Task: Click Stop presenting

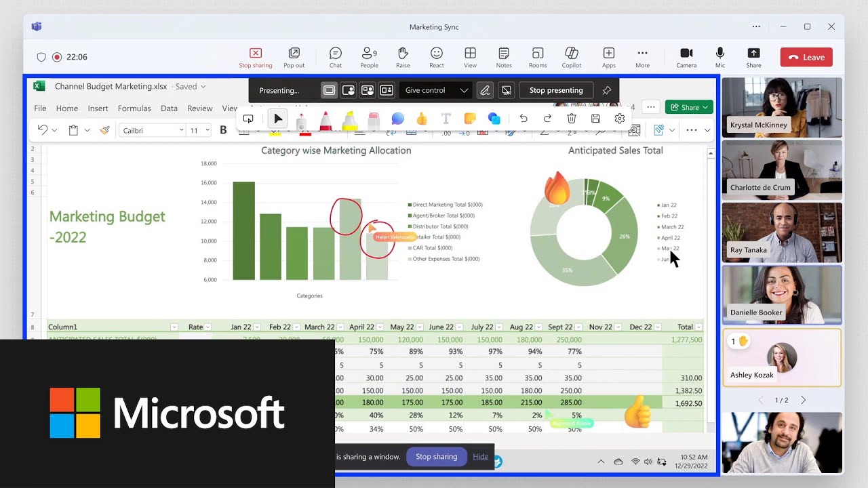Action: click(556, 90)
